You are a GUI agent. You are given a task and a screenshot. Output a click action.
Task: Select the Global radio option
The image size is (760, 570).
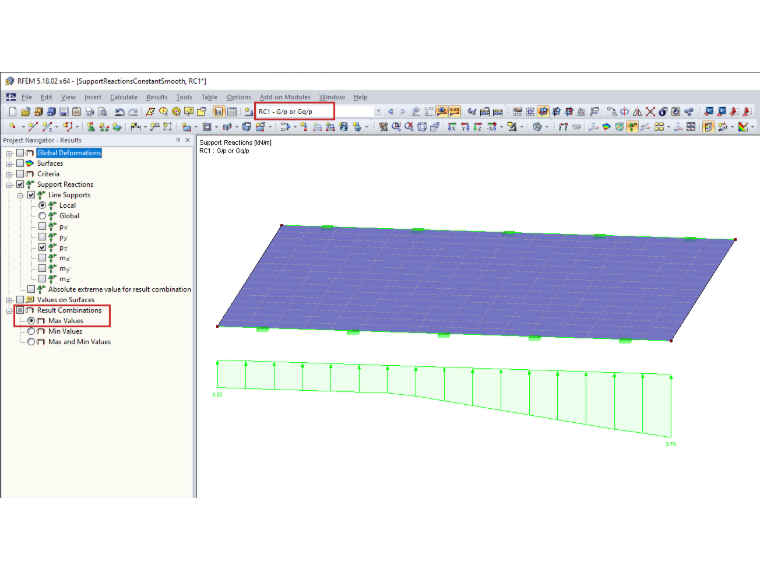[42, 216]
